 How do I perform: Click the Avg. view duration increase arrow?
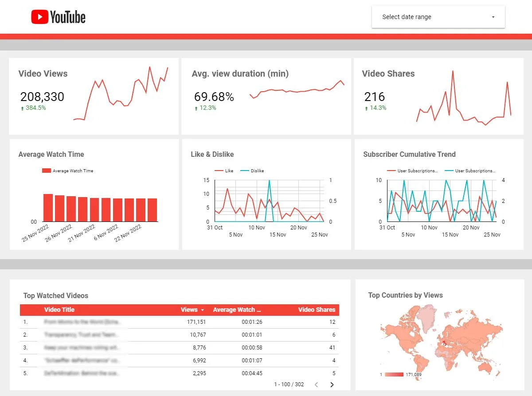(x=196, y=108)
